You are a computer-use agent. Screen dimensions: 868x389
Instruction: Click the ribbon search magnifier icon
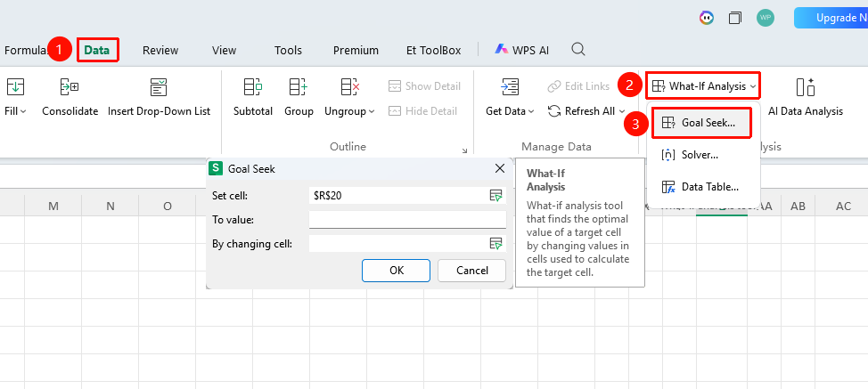[x=578, y=49]
